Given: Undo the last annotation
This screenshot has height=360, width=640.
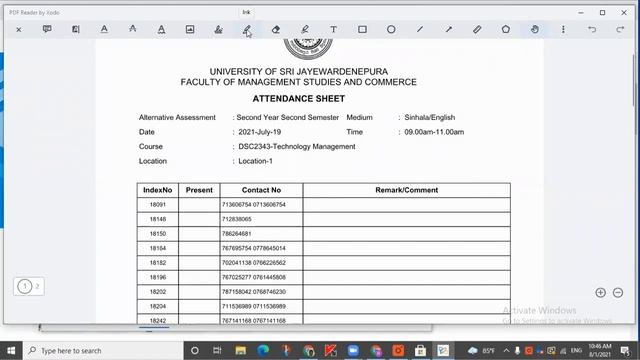Looking at the screenshot, I should click(592, 29).
